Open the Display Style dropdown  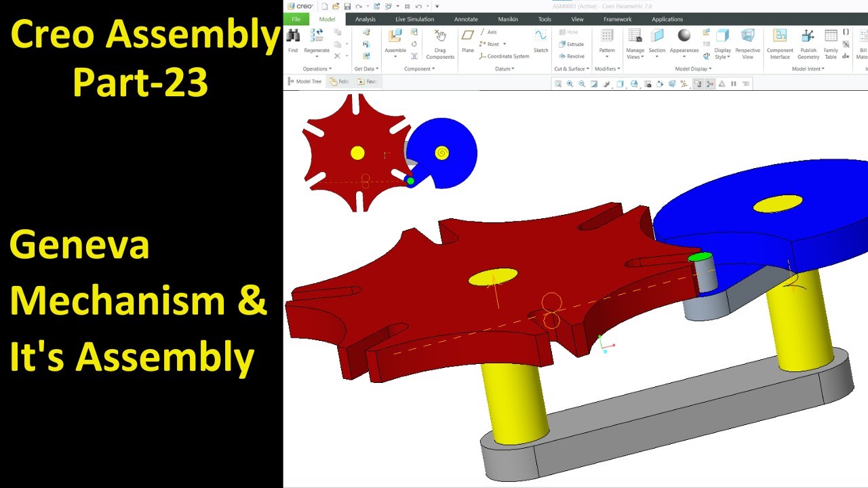pos(722,54)
